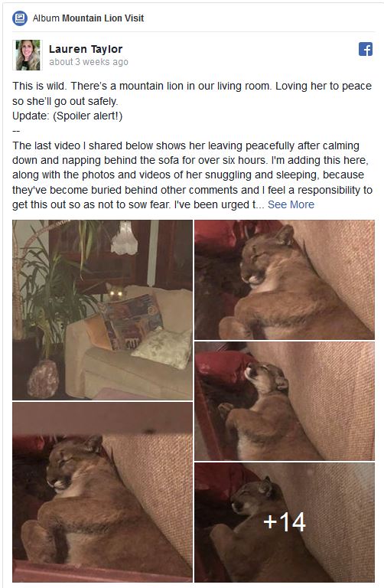The image size is (384, 588).
Task: View remaining photos via the +14 overlay
Action: 285,522
